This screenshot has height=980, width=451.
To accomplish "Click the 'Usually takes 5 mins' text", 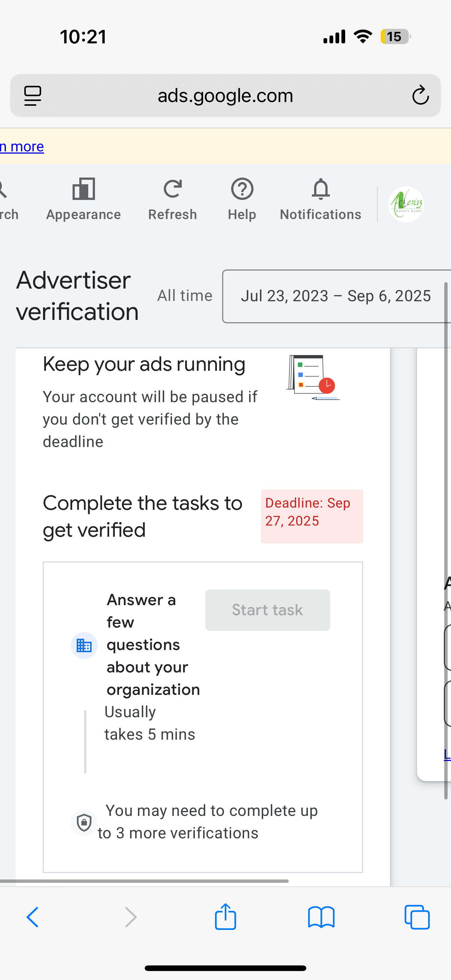I will [150, 723].
